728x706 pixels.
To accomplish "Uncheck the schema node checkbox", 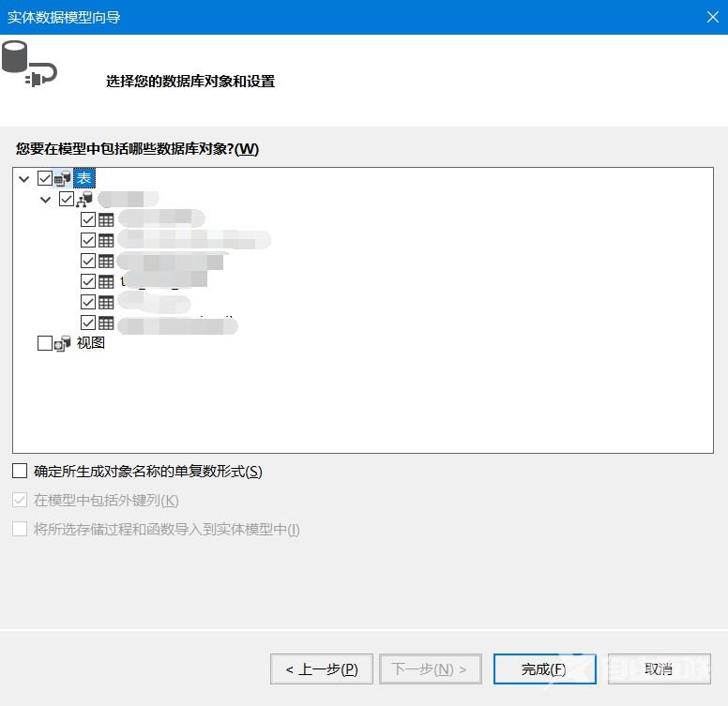I will coord(67,199).
